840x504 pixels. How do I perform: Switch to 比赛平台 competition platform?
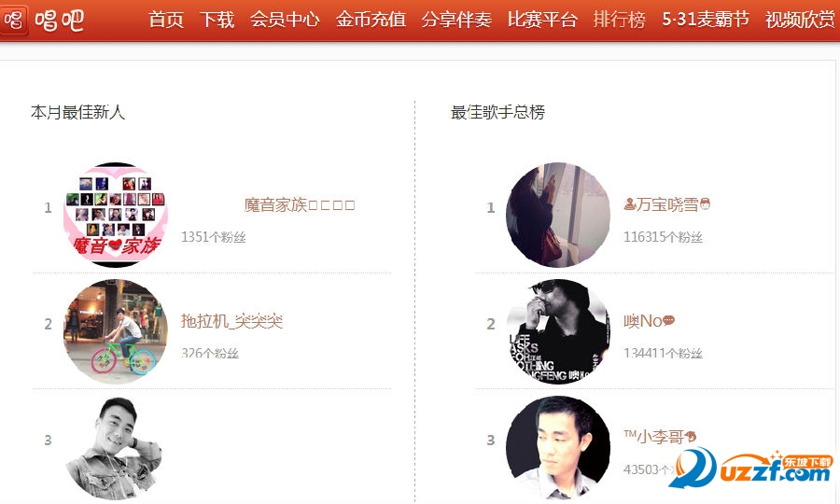pos(542,20)
